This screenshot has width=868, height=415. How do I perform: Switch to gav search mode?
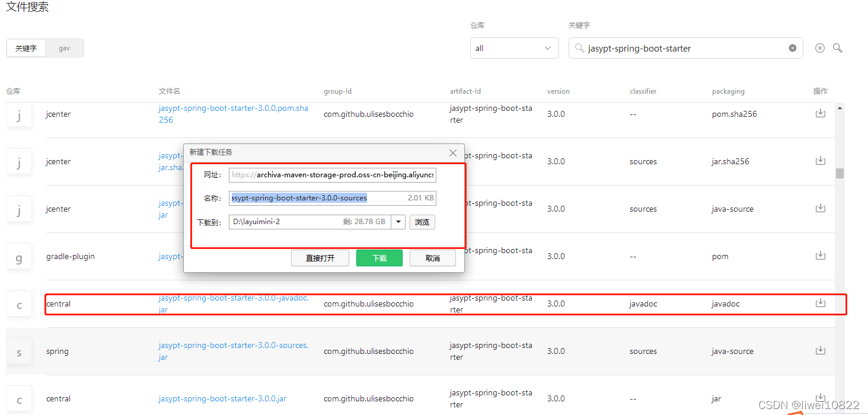point(65,48)
